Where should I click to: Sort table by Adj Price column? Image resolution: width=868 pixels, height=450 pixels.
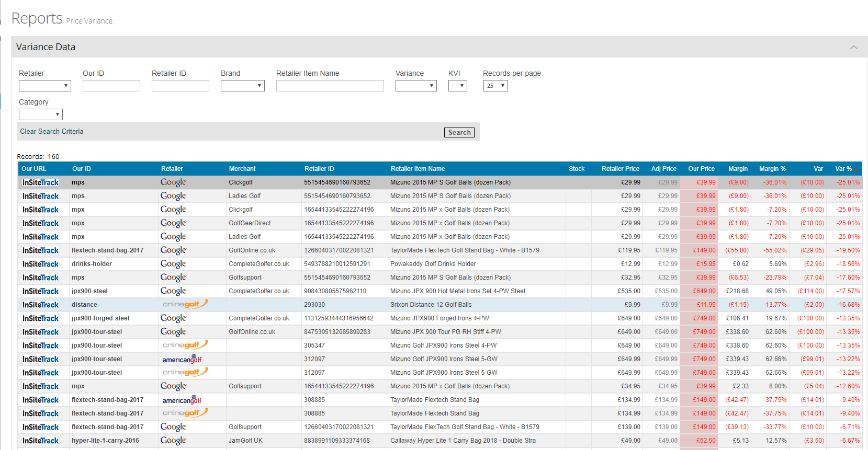[664, 169]
